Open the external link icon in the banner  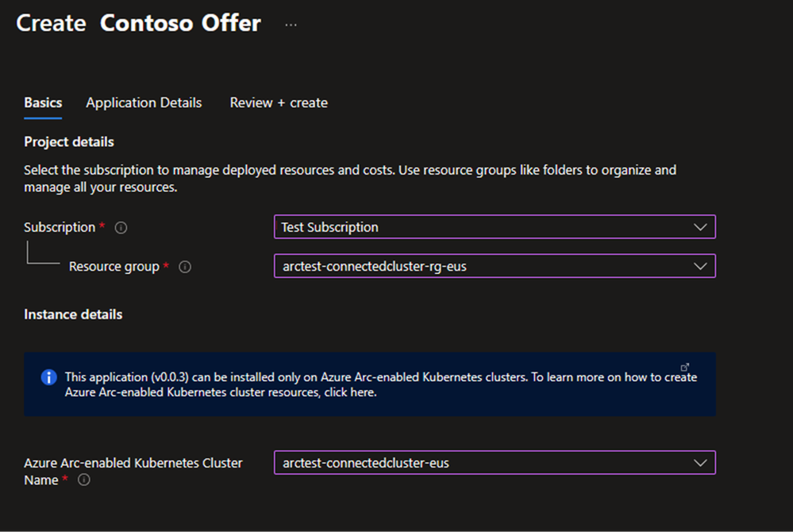tap(685, 367)
